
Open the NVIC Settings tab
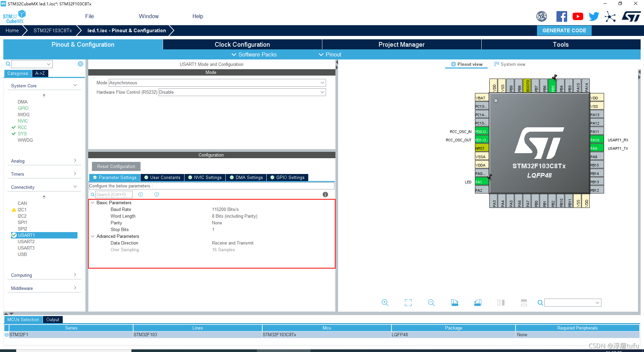click(x=205, y=177)
